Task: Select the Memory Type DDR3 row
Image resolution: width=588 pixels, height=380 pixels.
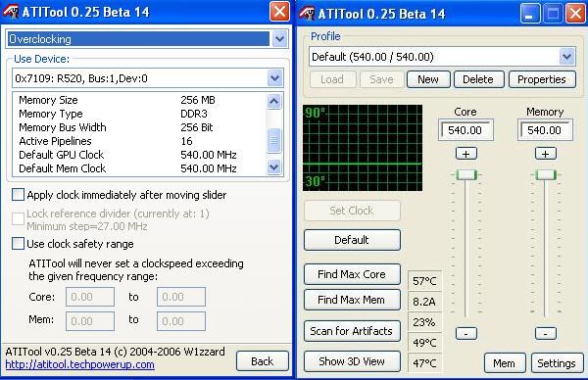Action: [x=139, y=114]
